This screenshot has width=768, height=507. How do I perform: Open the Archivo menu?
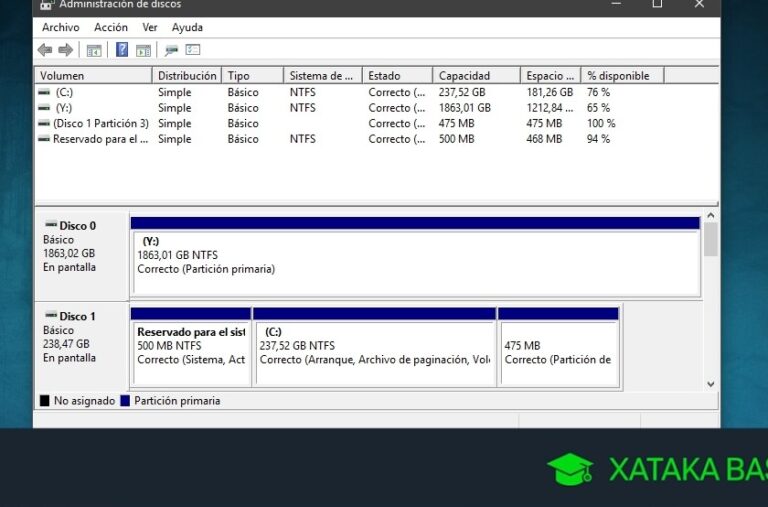60,27
